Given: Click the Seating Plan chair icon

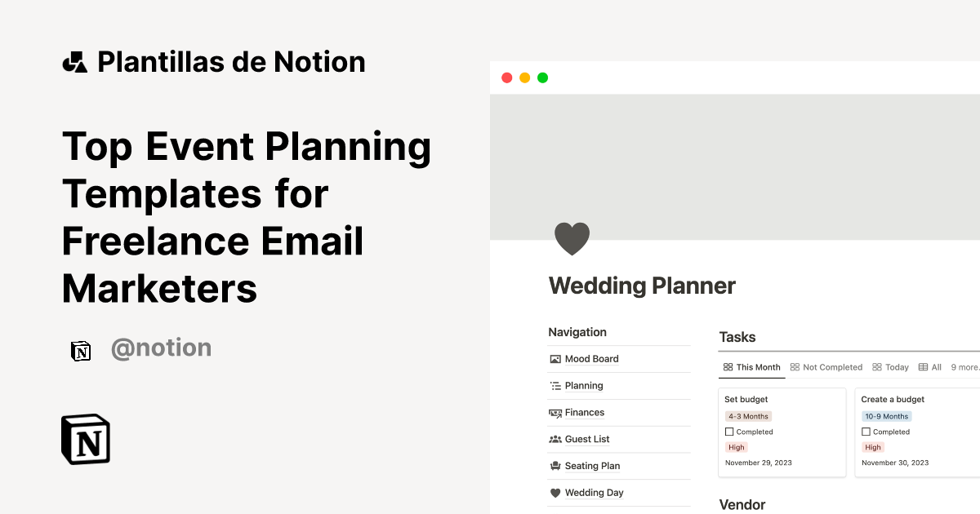Looking at the screenshot, I should pyautogui.click(x=556, y=466).
